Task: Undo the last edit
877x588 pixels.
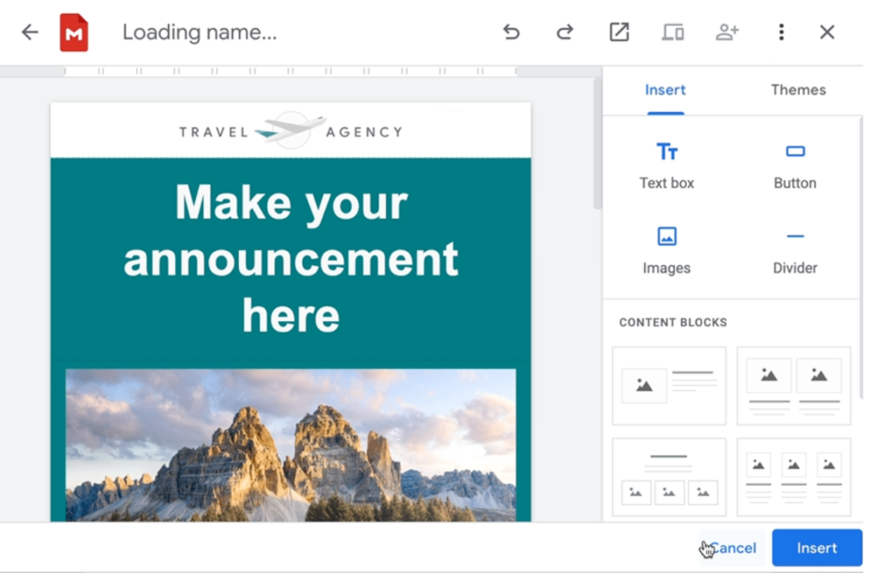Action: click(511, 33)
